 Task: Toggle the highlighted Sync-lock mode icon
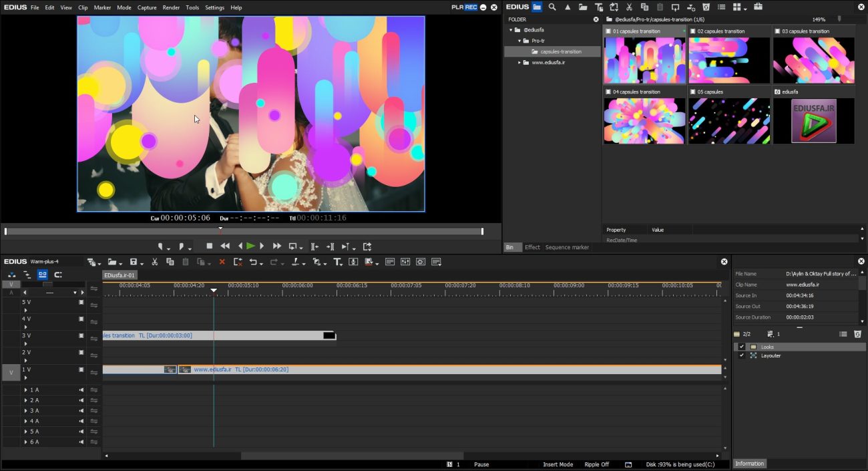42,275
